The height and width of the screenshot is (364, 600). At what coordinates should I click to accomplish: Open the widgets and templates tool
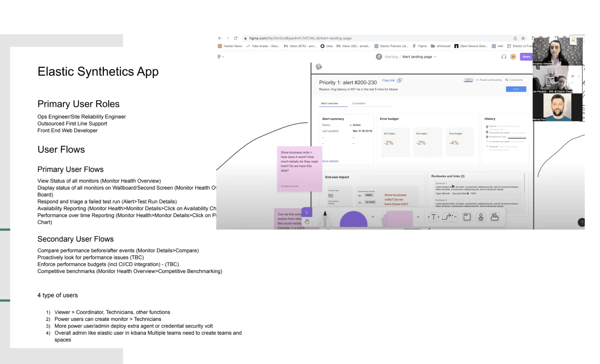point(495,217)
